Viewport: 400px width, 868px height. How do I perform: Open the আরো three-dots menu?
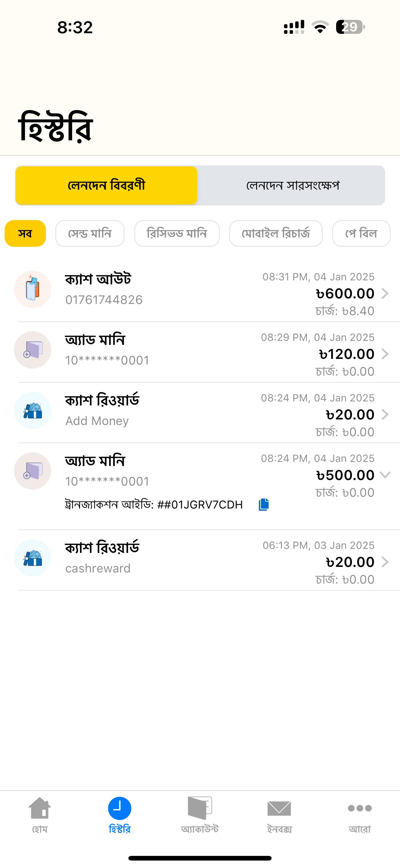[x=360, y=808]
